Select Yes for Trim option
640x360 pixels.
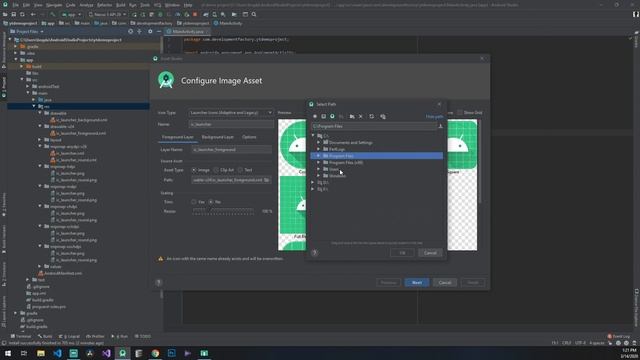[x=194, y=202]
